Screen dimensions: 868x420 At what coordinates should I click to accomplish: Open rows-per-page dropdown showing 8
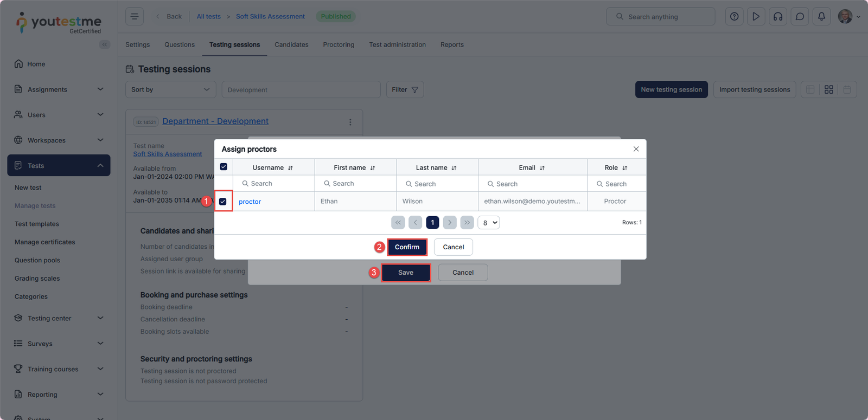pos(489,223)
